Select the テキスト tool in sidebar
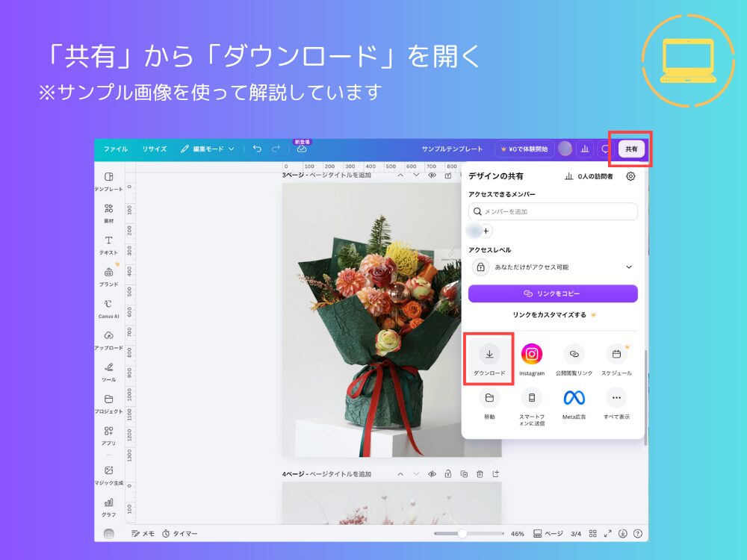Viewport: 747px width, 560px height. 108,245
